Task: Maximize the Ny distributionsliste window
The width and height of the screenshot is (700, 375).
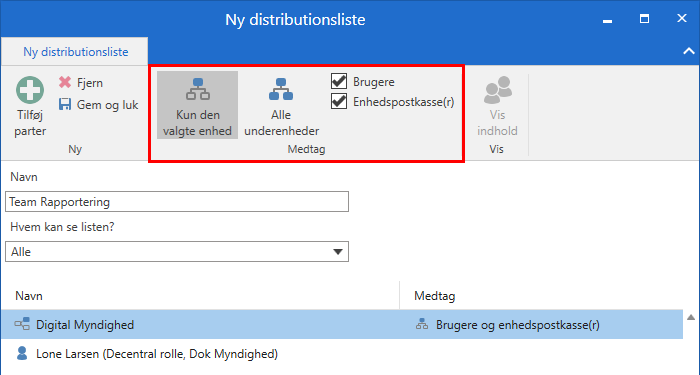Action: [644, 19]
